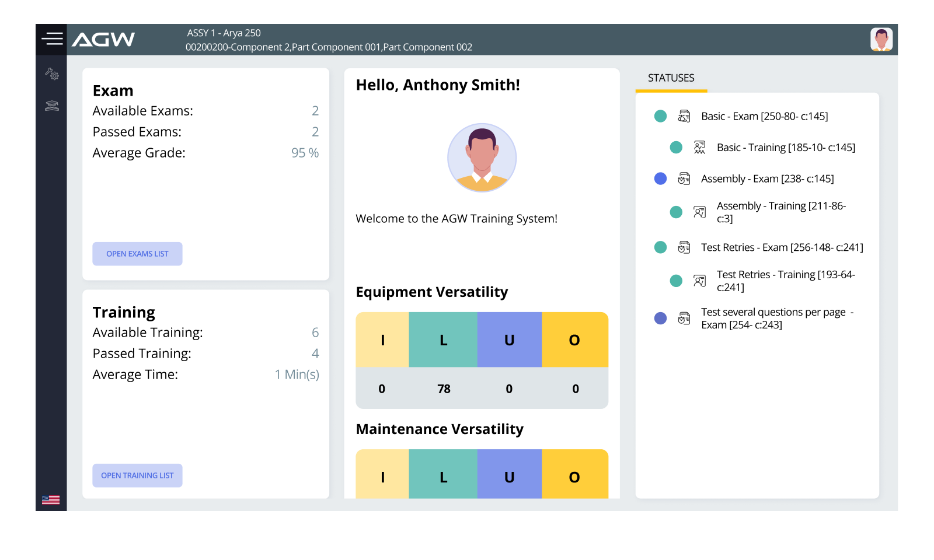Screen dimensions: 934x560
Task: Select the L cell in Equipment Versatility
Action: pos(443,339)
